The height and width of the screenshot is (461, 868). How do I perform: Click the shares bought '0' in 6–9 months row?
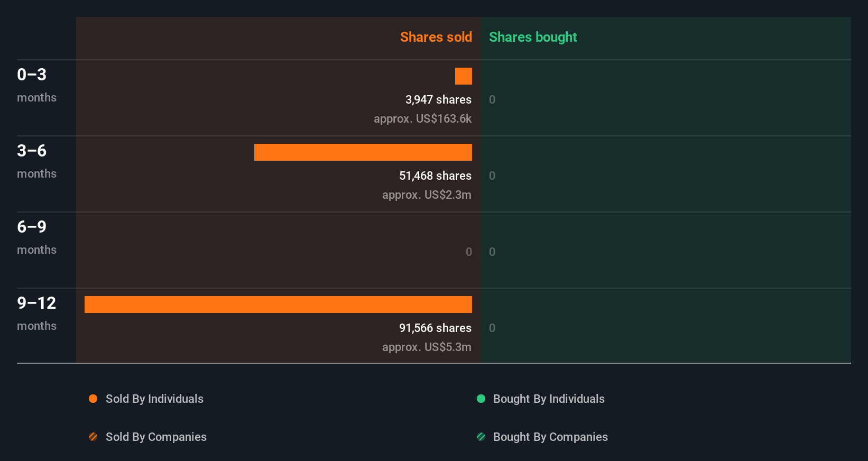[492, 252]
